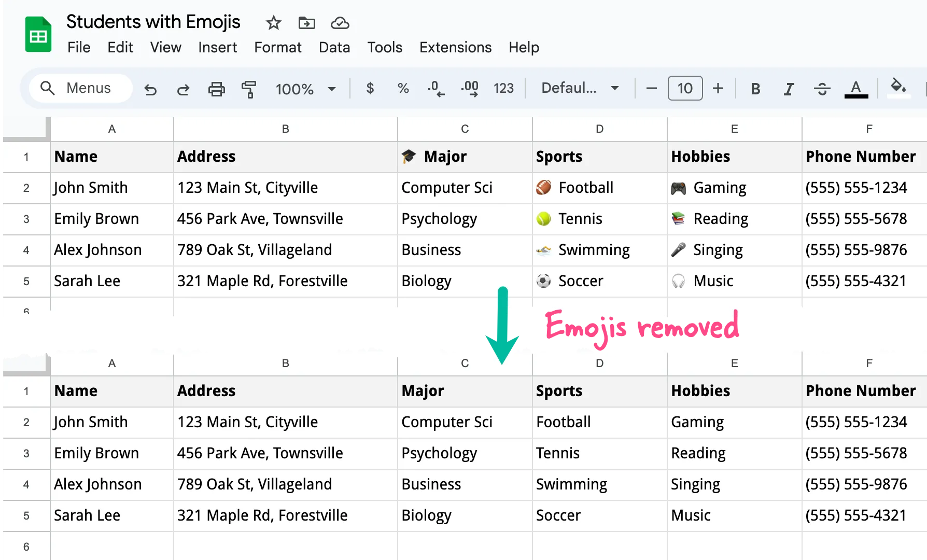
Task: Open the Data menu
Action: point(334,47)
